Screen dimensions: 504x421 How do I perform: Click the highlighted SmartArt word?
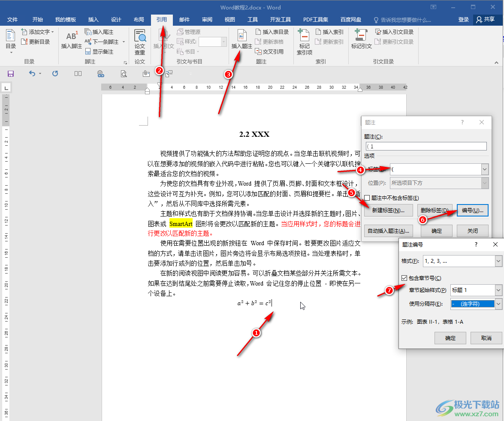coord(181,224)
